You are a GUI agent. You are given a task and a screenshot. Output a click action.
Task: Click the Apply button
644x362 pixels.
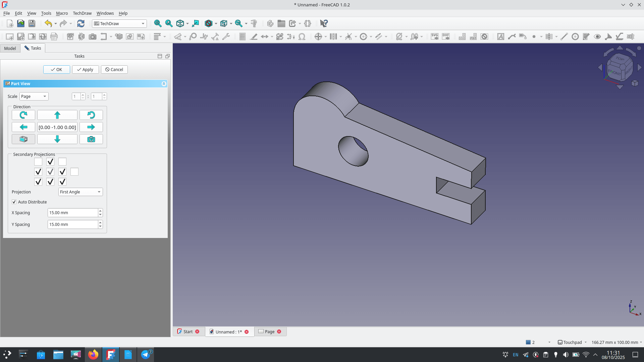(85, 69)
